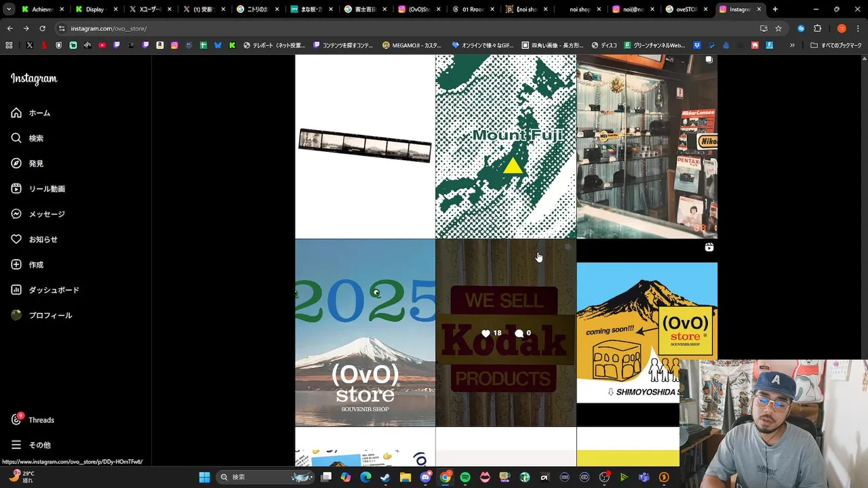Open the 2025 (OvO) store post thumbnail
This screenshot has height=488, width=868.
pos(365,333)
